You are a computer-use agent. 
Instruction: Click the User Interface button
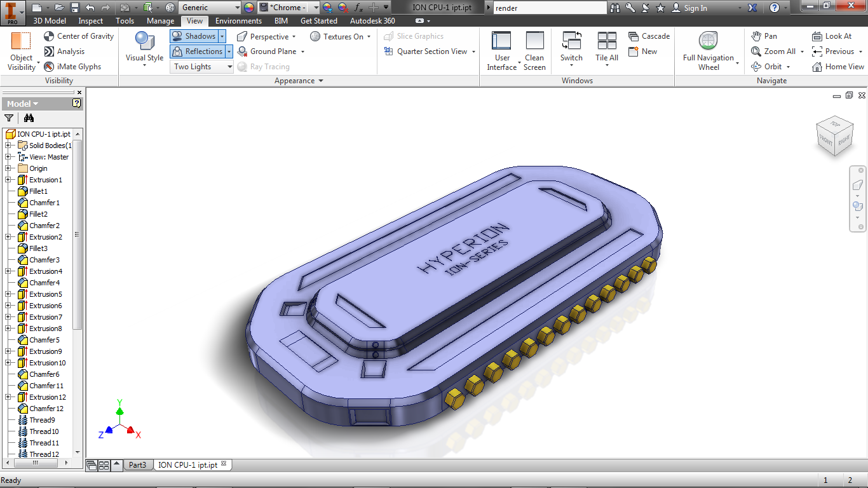coord(502,51)
